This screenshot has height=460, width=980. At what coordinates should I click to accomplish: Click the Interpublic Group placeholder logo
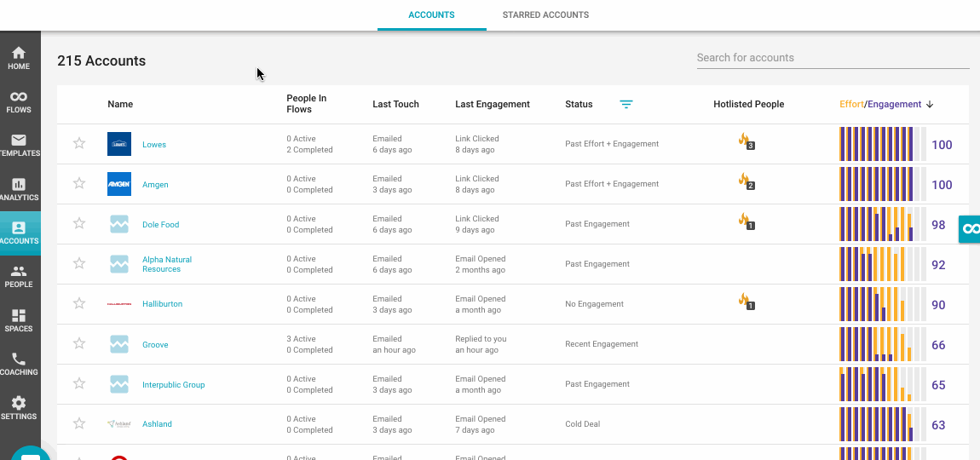pos(119,383)
